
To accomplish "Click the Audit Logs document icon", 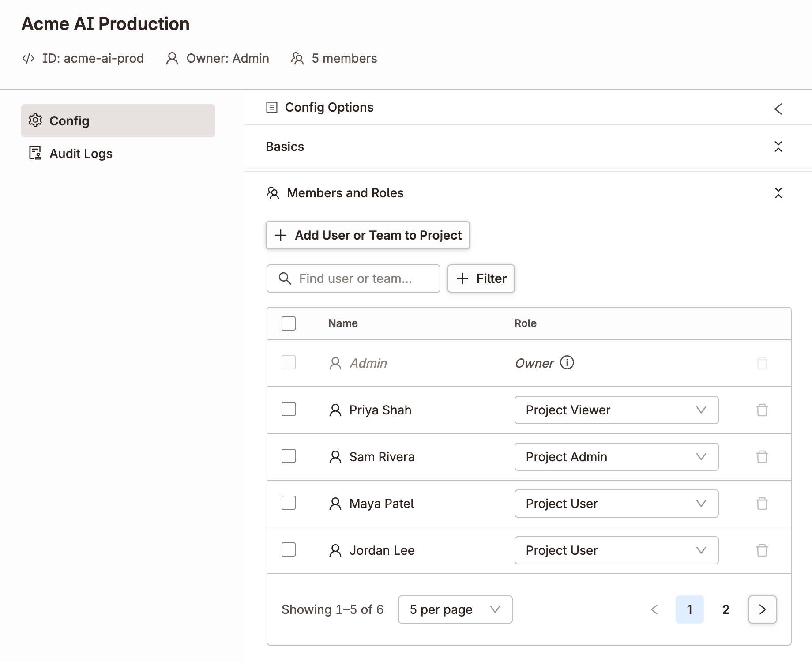I will click(35, 153).
